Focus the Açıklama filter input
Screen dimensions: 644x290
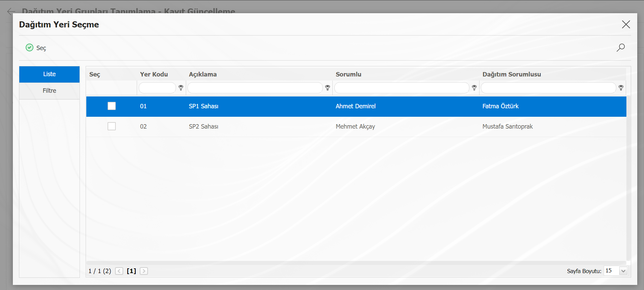[255, 88]
